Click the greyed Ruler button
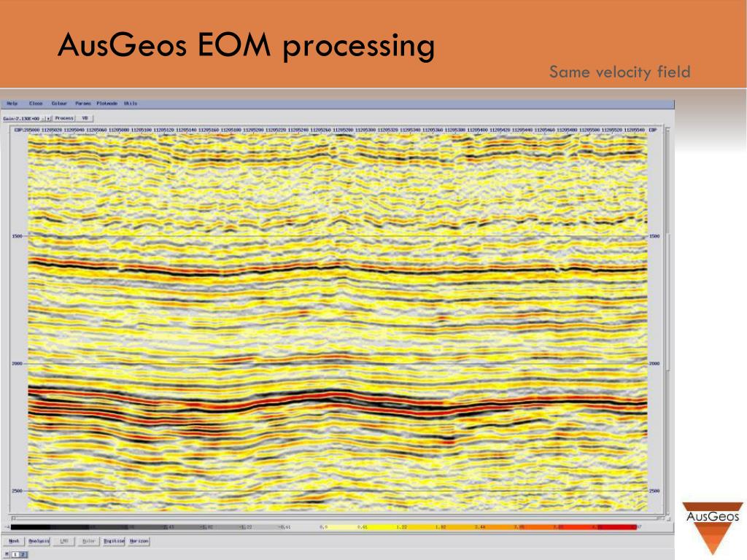Viewport: 747px width, 560px height. (x=88, y=541)
